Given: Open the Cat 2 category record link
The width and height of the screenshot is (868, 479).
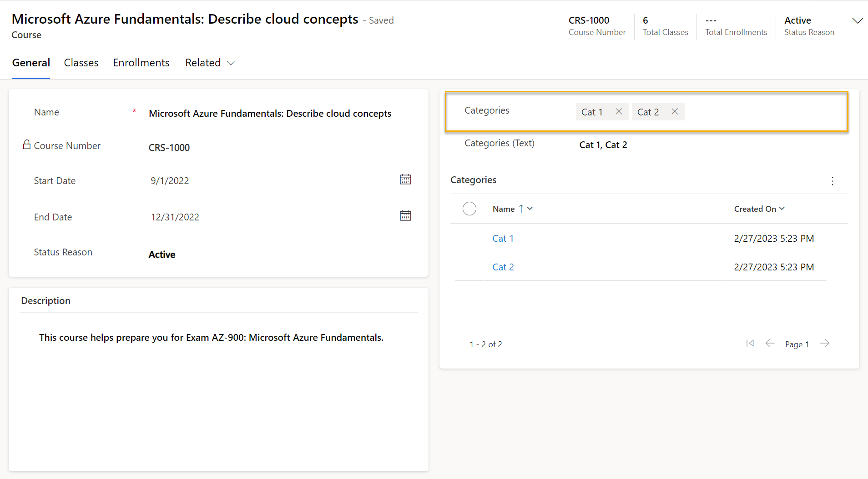Looking at the screenshot, I should (503, 267).
